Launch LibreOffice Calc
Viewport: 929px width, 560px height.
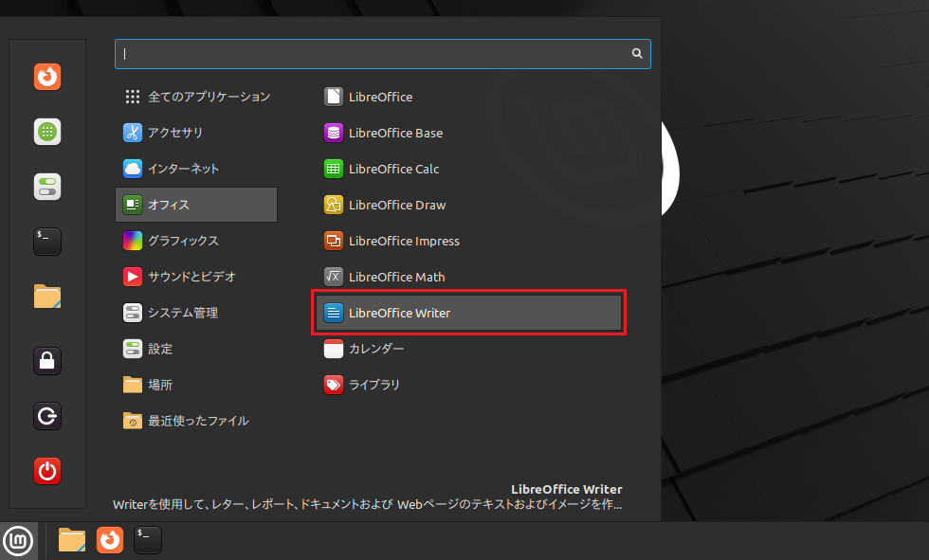468,169
